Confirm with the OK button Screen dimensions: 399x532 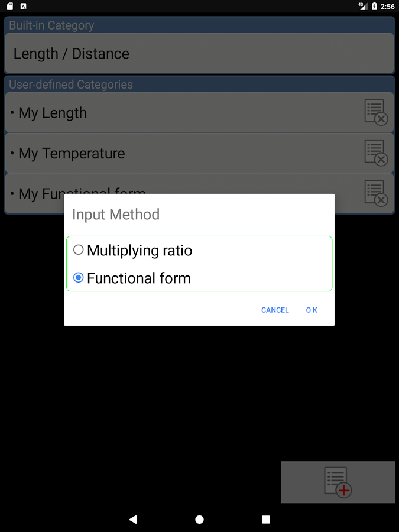[312, 310]
